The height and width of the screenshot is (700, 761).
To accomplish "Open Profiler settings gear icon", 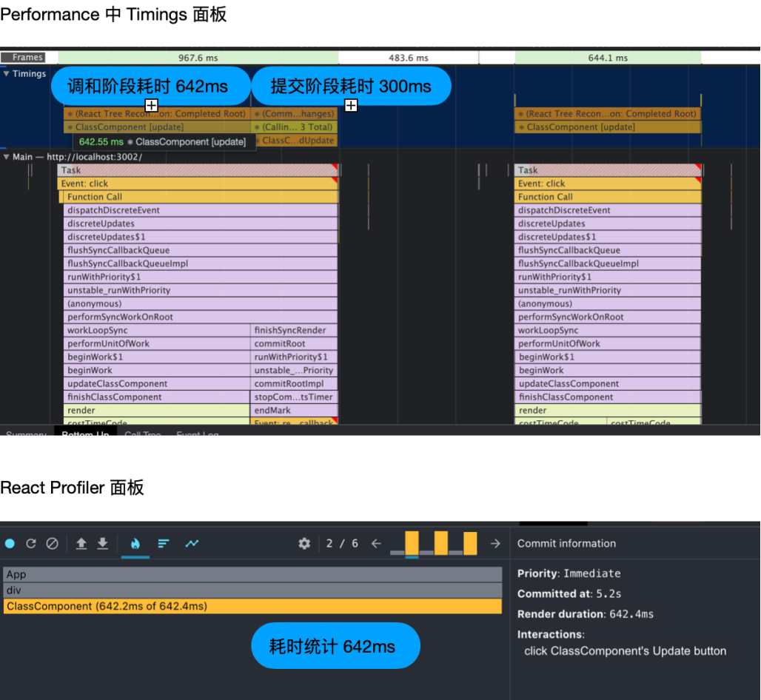I will tap(304, 543).
